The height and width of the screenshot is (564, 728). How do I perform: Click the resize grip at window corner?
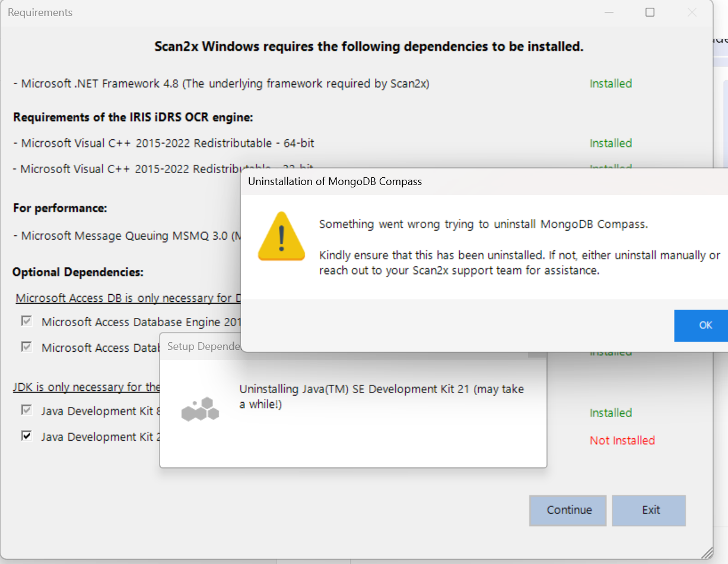(x=706, y=552)
